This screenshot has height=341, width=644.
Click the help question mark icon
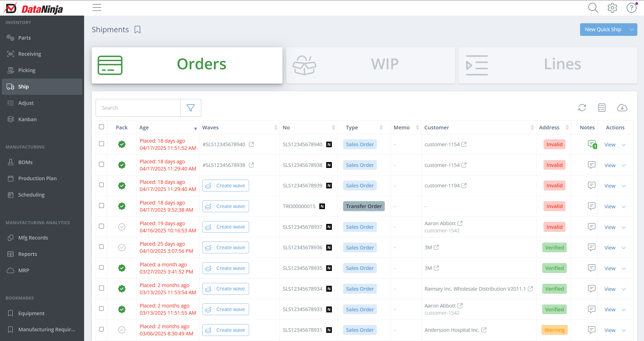tap(631, 8)
